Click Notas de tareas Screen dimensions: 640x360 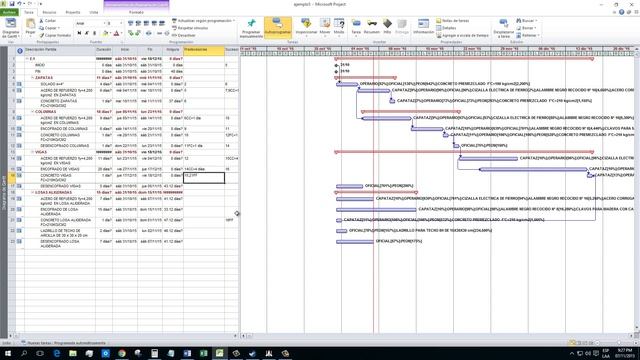pyautogui.click(x=453, y=20)
